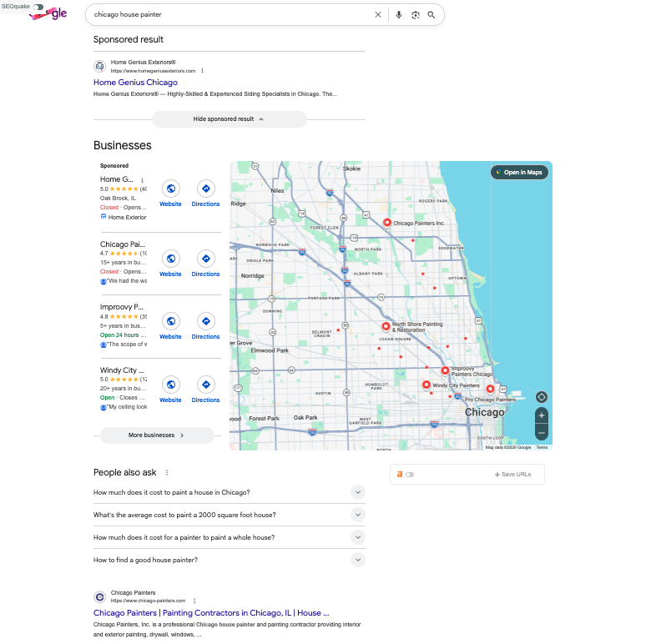Open Website icon for Improovy Painters
The width and height of the screenshot is (651, 644).
(x=170, y=321)
